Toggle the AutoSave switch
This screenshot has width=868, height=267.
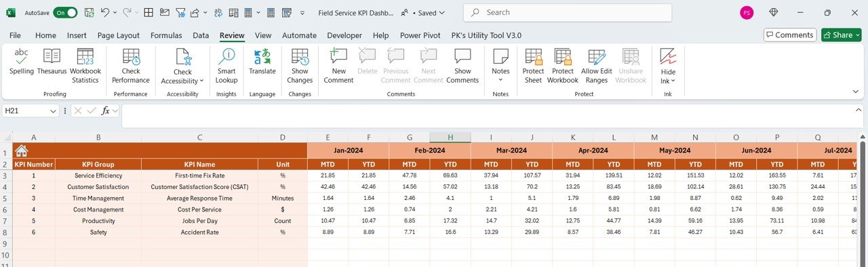(x=65, y=12)
